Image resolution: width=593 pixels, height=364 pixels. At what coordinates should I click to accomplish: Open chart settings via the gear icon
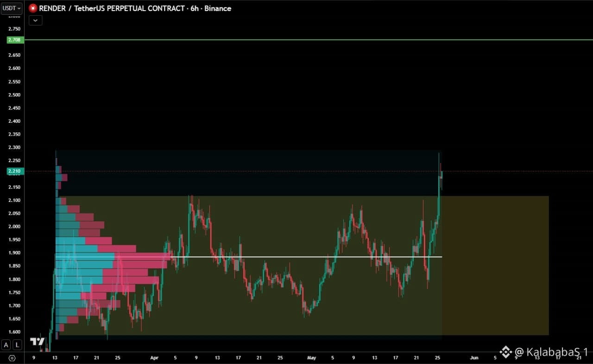tap(12, 358)
